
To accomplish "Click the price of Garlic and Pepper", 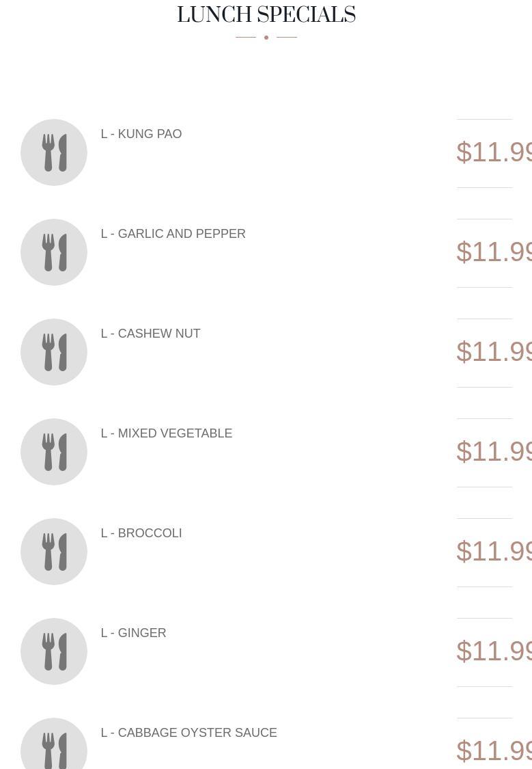I will 494,252.
